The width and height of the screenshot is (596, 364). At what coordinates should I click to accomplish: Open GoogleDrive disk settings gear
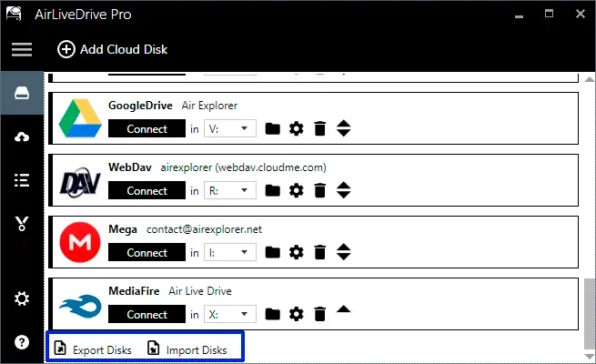296,128
